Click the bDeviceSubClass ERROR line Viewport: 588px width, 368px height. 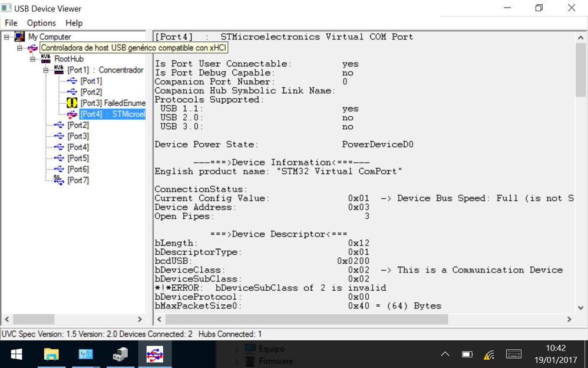tap(270, 288)
